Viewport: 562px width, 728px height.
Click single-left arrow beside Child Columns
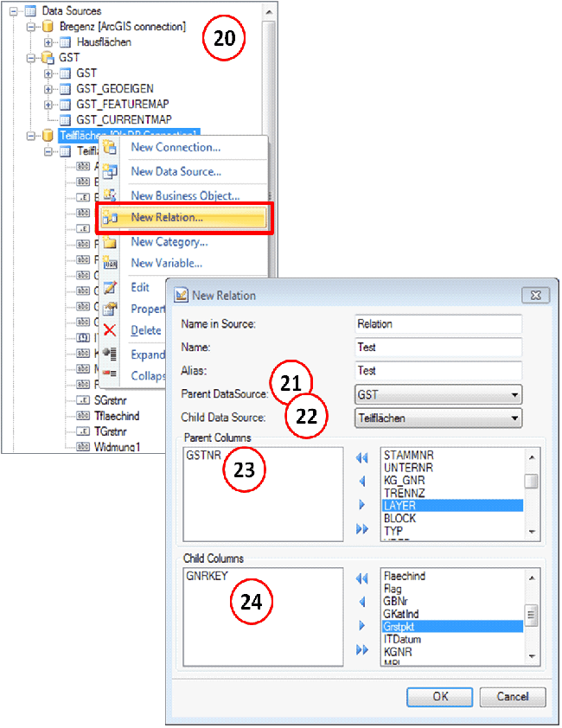[361, 602]
